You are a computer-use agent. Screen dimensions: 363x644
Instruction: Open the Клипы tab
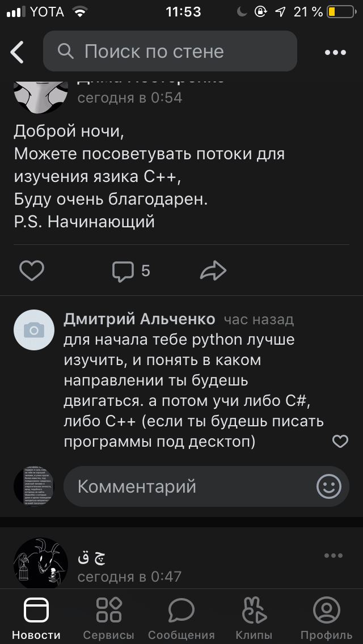coord(254,618)
